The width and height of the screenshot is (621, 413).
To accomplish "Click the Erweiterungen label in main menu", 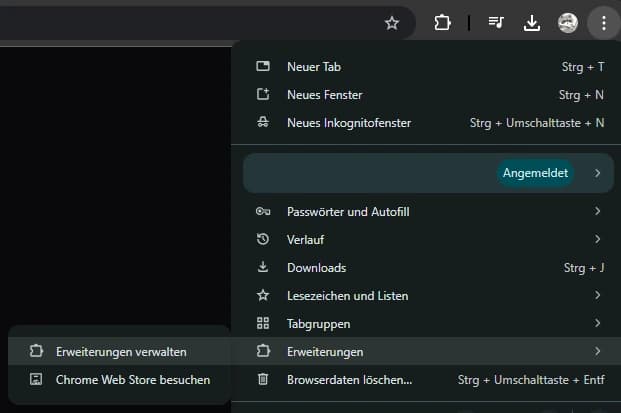I will 325,352.
